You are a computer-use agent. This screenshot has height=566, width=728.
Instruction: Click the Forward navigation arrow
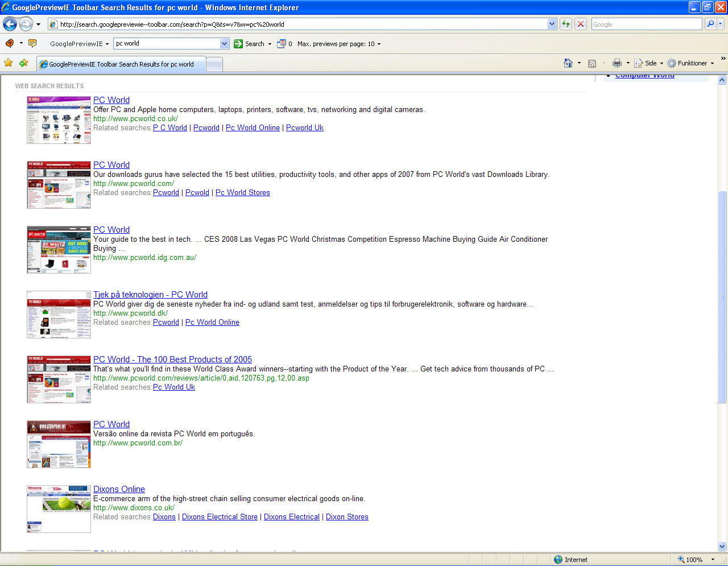tap(26, 24)
